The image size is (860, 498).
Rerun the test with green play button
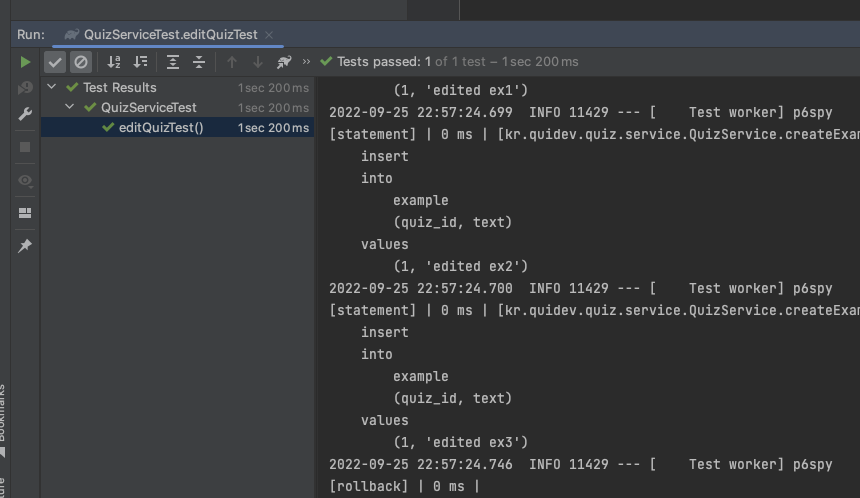click(x=25, y=62)
